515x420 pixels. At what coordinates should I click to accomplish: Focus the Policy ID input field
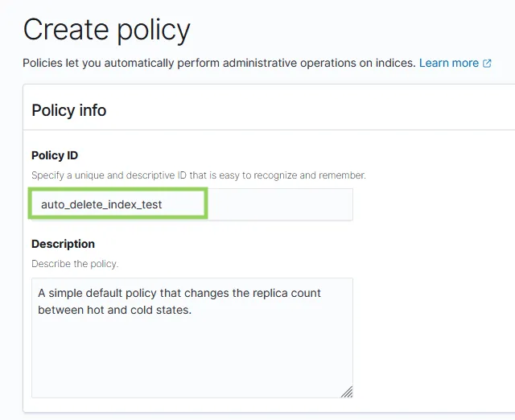coord(192,204)
